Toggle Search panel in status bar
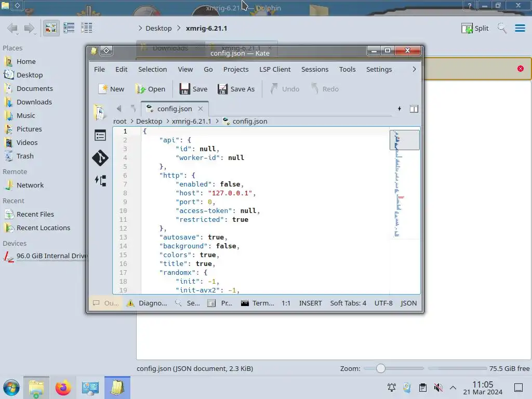Viewport: 532px width, 399px height. (x=187, y=303)
